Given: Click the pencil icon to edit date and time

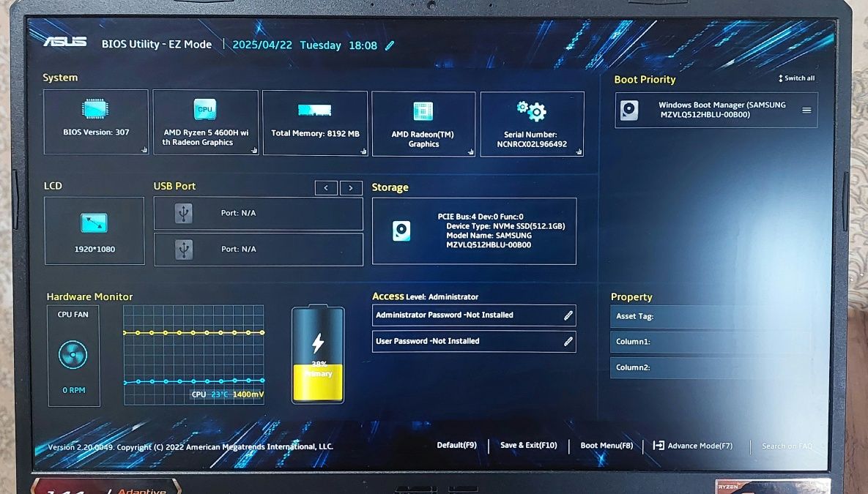Looking at the screenshot, I should click(390, 45).
